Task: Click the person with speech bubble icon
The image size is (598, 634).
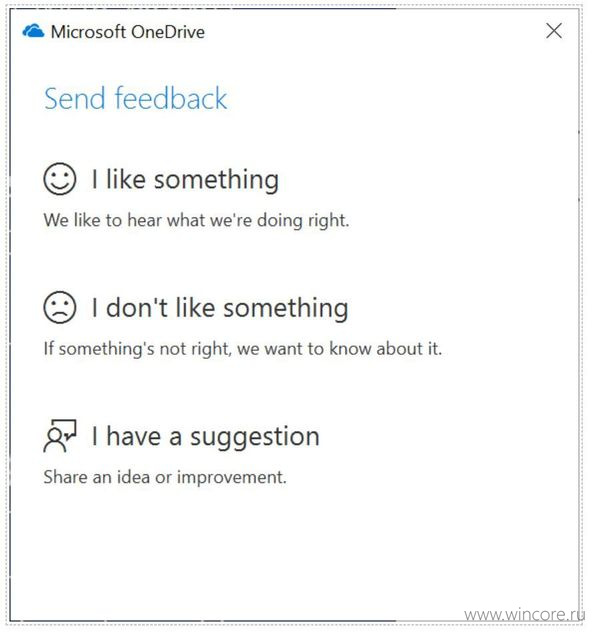Action: (x=60, y=436)
